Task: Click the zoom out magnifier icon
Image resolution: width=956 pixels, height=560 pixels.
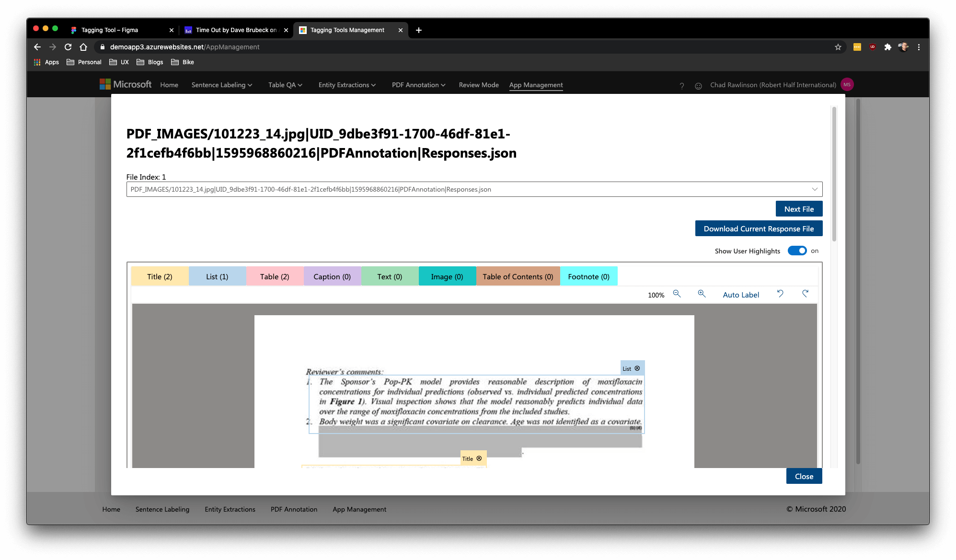Action: click(x=677, y=294)
